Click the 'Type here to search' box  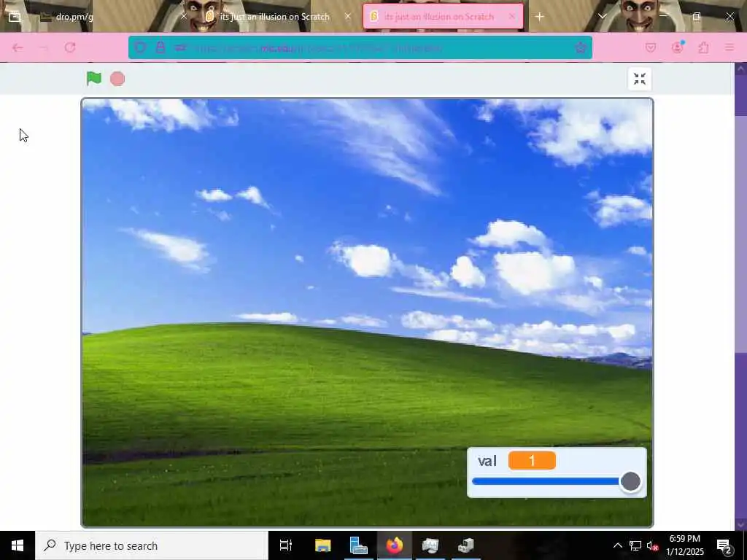coord(152,545)
